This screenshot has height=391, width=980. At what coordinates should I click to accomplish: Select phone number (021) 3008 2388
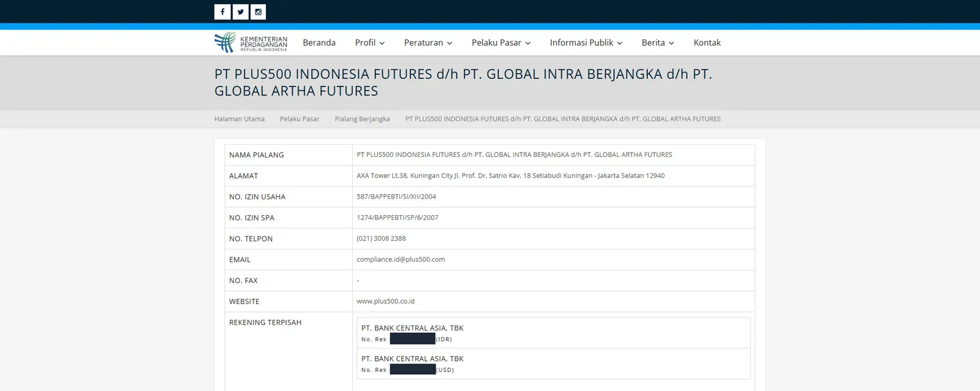point(381,238)
